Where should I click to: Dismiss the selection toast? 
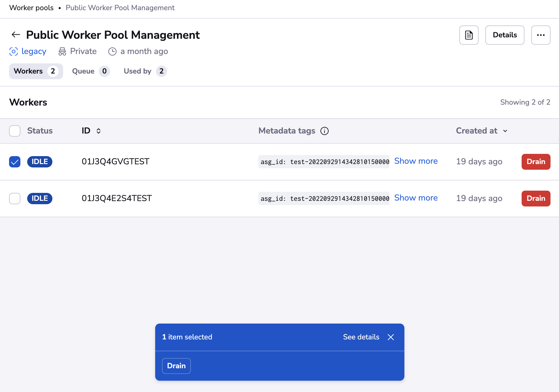pos(391,337)
